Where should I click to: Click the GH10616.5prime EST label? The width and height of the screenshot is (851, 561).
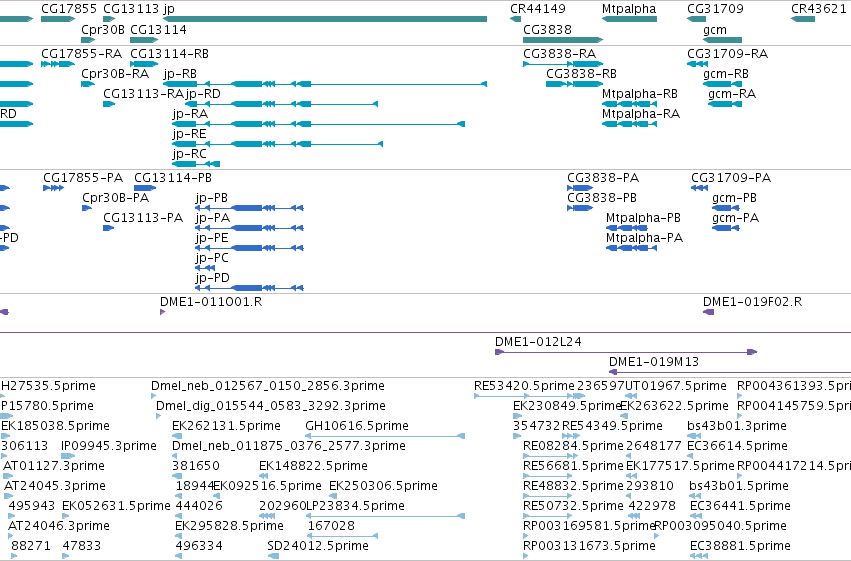(x=357, y=426)
